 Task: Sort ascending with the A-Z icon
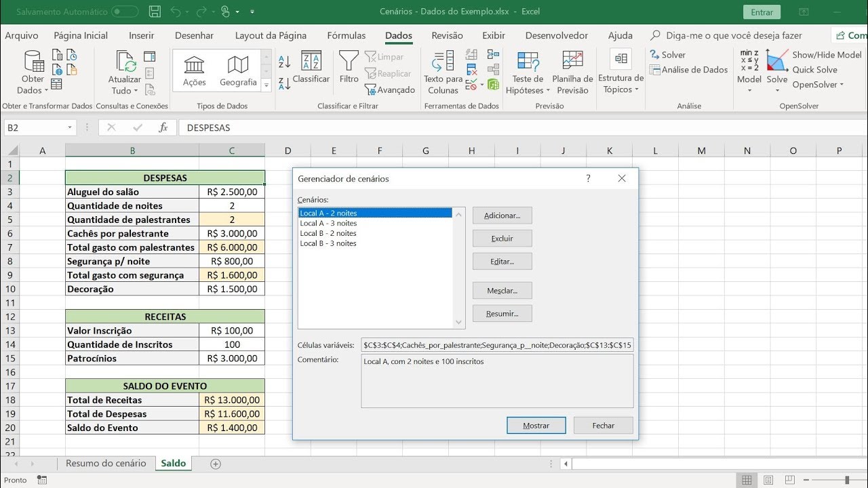coord(285,62)
